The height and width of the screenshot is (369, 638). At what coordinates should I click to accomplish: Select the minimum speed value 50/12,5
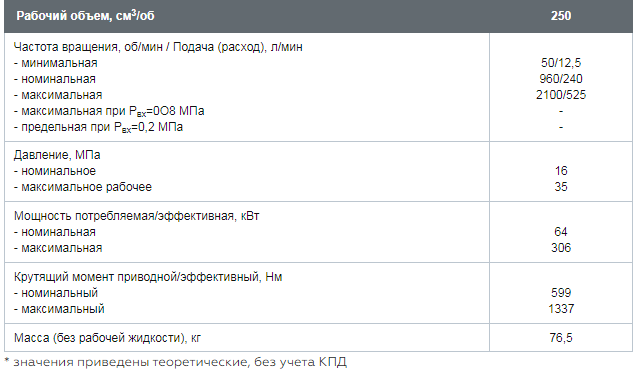click(561, 63)
